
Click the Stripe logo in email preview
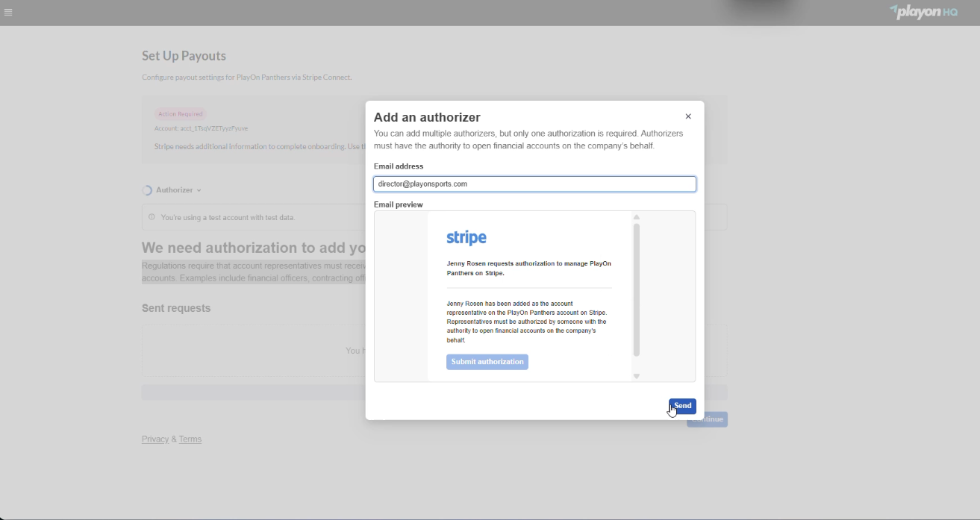pos(466,238)
